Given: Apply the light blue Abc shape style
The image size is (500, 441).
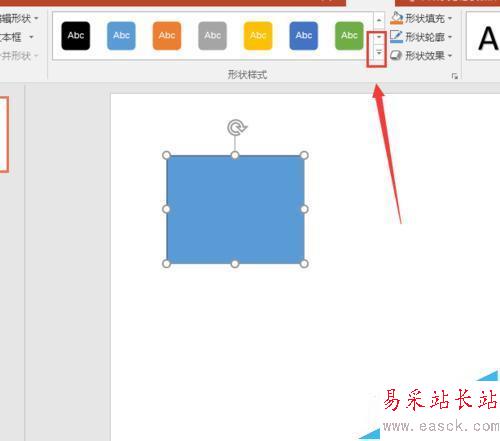Looking at the screenshot, I should (121, 36).
